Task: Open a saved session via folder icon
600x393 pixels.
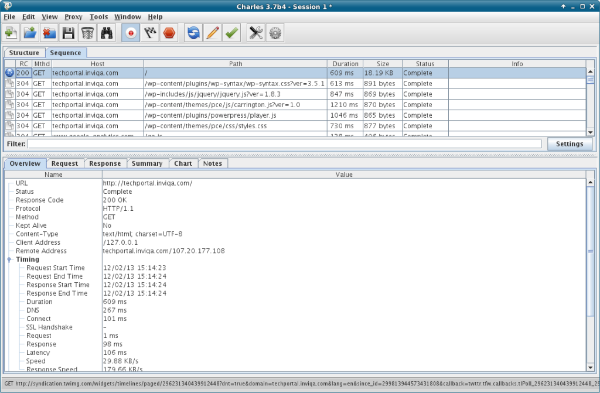Action: click(x=30, y=33)
